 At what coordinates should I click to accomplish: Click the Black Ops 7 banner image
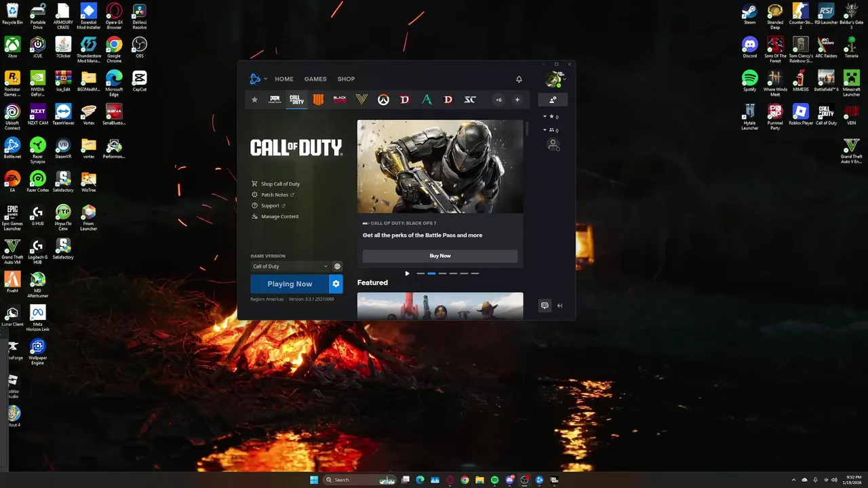440,167
